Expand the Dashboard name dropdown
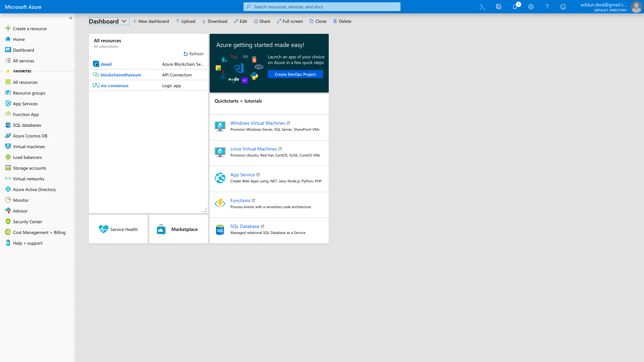The image size is (644, 362). pyautogui.click(x=124, y=21)
